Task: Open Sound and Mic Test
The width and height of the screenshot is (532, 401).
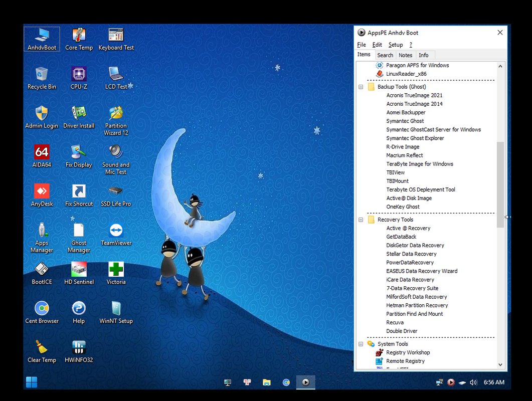Action: [116, 159]
